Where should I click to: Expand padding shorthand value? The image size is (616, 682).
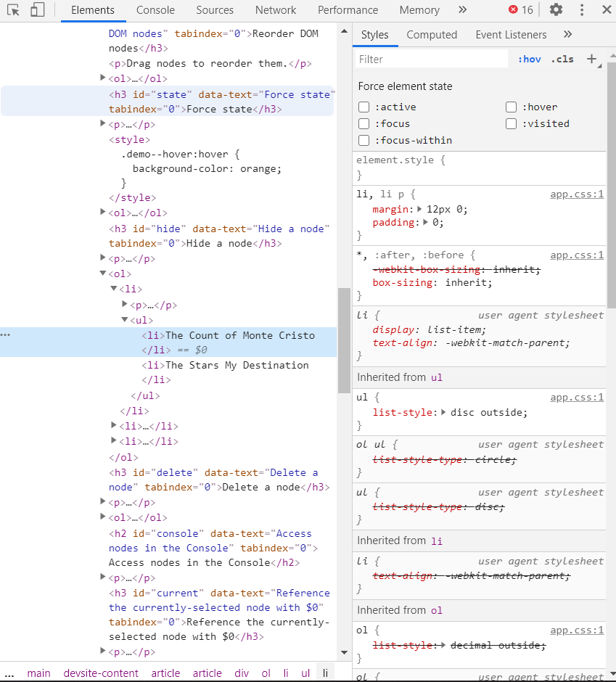pyautogui.click(x=425, y=222)
